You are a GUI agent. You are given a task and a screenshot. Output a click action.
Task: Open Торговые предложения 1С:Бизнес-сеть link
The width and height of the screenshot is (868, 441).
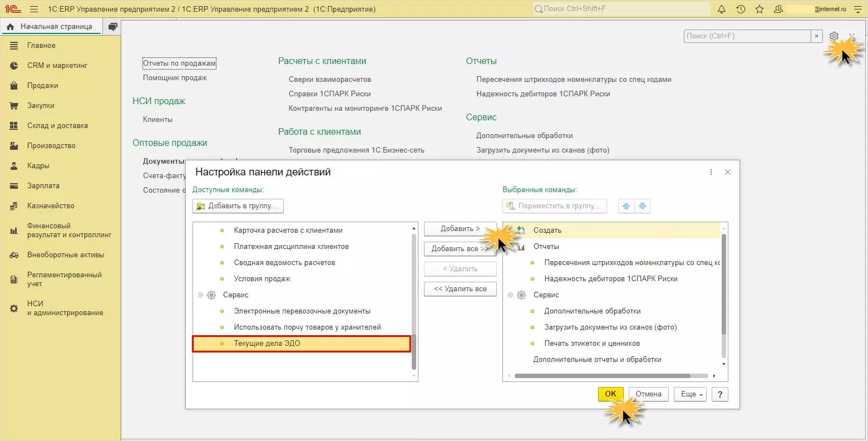[x=356, y=150]
